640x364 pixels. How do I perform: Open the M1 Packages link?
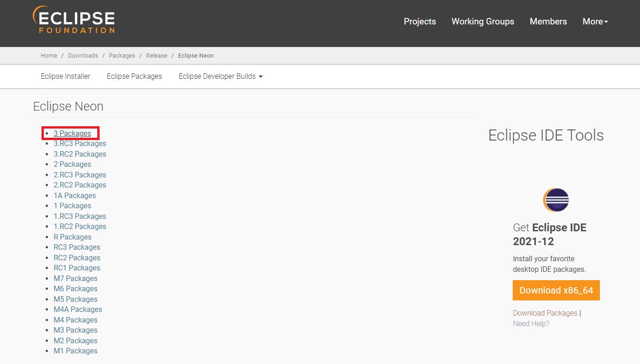point(76,351)
